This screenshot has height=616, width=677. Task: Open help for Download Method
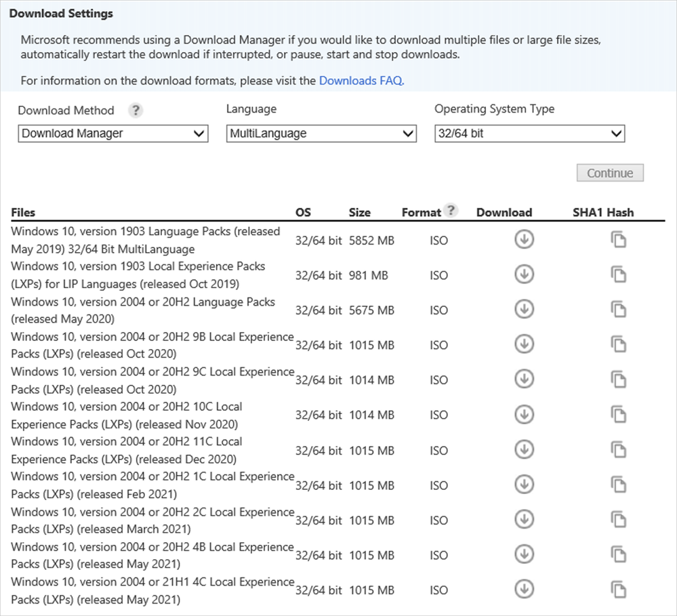pyautogui.click(x=136, y=110)
